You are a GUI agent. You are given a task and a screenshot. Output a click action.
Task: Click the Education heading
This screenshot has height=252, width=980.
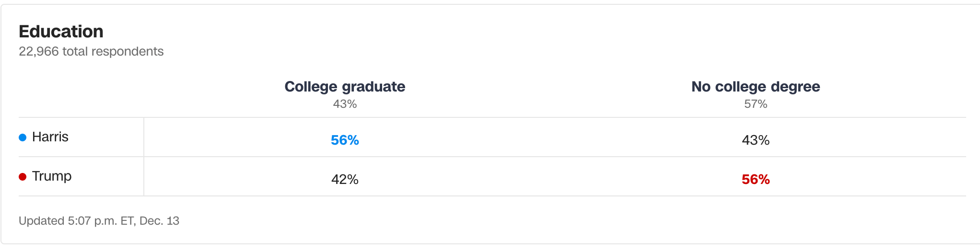point(61,32)
